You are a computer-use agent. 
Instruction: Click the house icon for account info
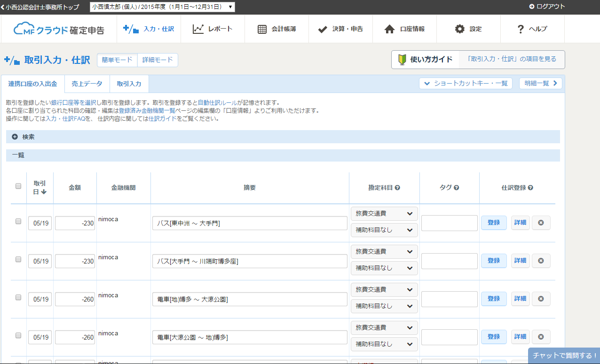[389, 29]
